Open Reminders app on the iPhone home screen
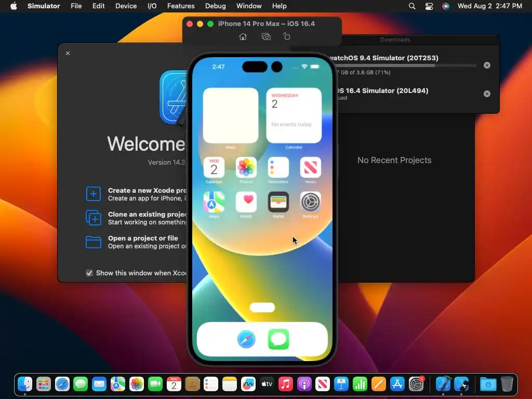This screenshot has height=399, width=532. 278,167
